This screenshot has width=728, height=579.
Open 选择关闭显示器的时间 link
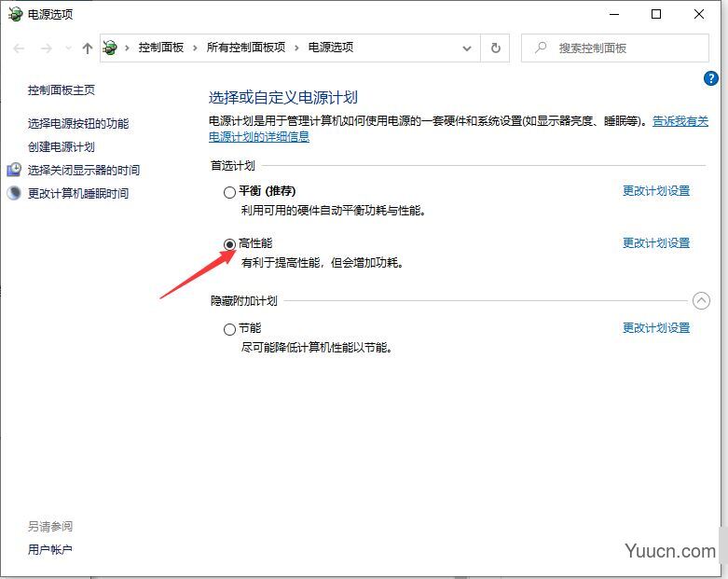(x=84, y=170)
